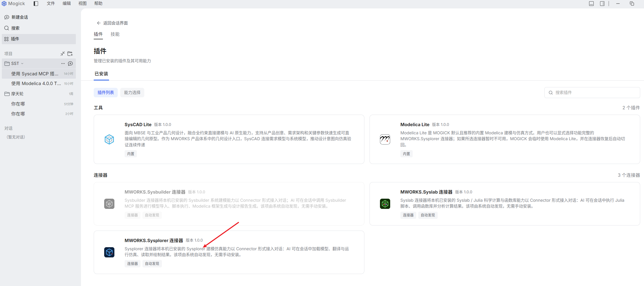Click the new conversation icon in sidebar
Image resolution: width=644 pixels, height=286 pixels.
7,17
